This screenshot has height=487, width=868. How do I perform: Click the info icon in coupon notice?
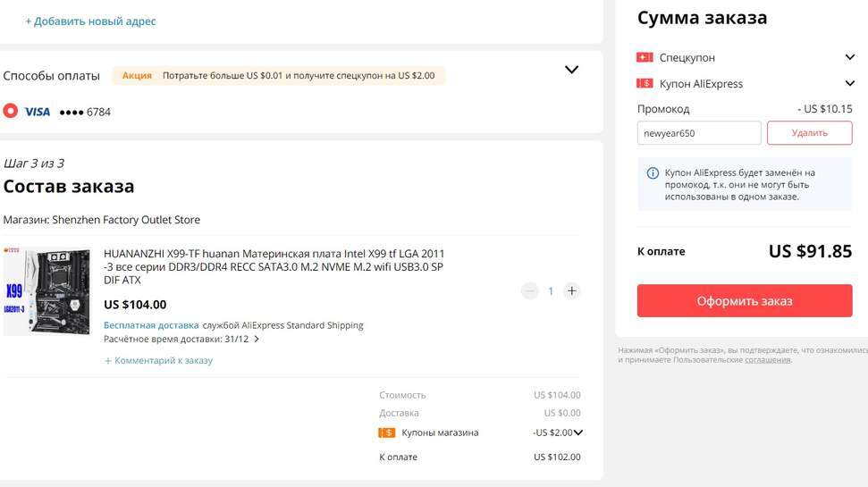tap(653, 172)
